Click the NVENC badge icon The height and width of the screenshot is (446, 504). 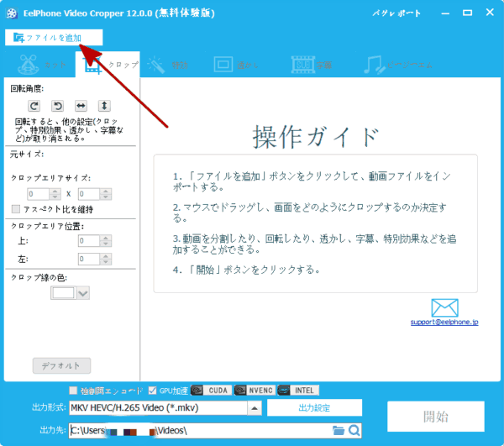click(255, 390)
